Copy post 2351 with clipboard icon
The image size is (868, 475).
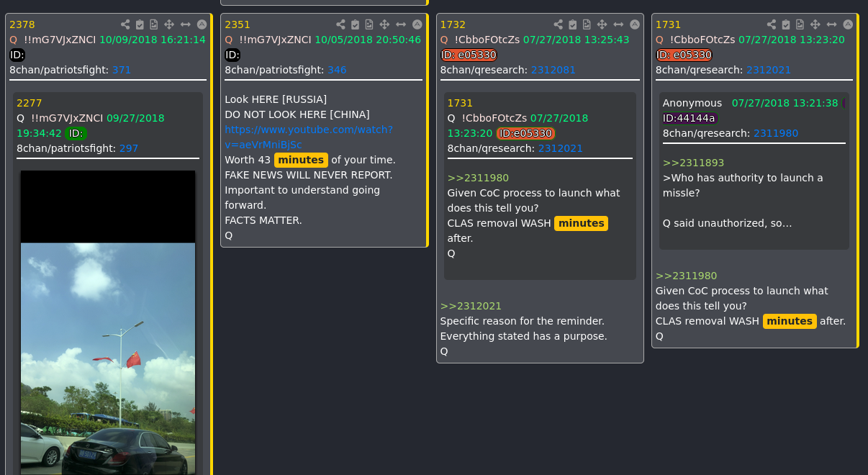tap(356, 24)
